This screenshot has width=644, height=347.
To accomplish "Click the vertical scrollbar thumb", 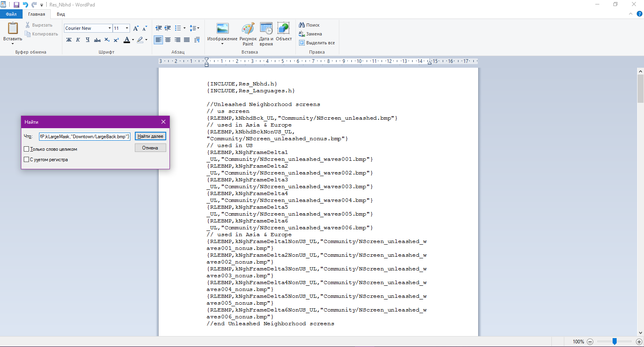I will [640, 89].
